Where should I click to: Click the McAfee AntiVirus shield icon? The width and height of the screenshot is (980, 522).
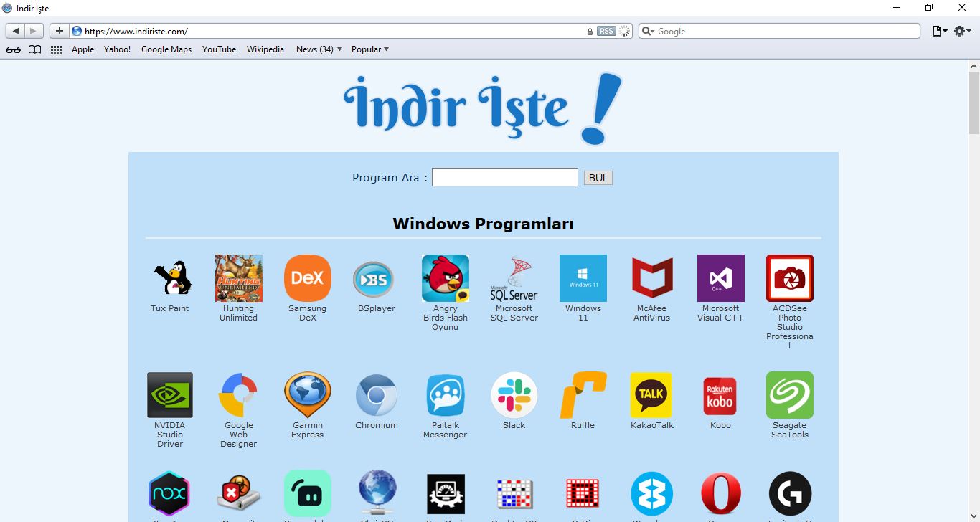click(652, 278)
